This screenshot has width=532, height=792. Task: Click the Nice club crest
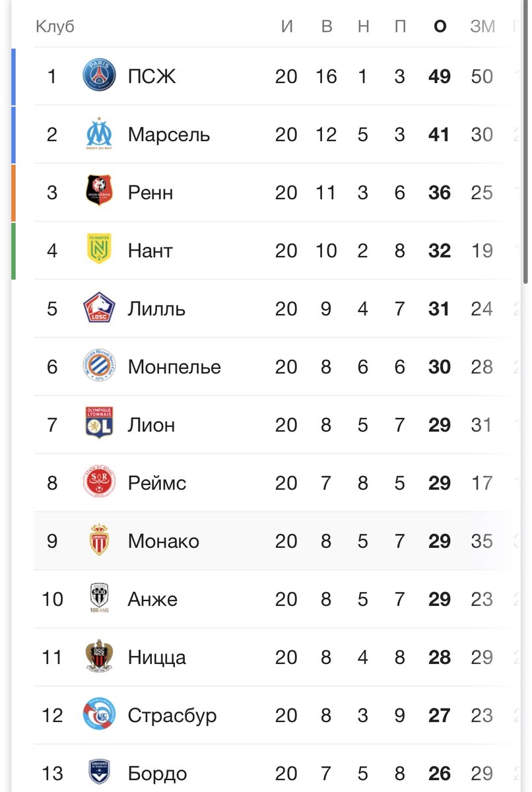click(99, 657)
